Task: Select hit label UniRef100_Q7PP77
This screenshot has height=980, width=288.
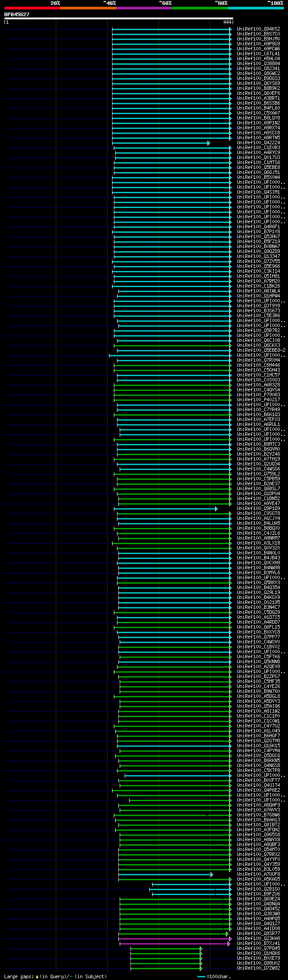Action: click(x=258, y=637)
